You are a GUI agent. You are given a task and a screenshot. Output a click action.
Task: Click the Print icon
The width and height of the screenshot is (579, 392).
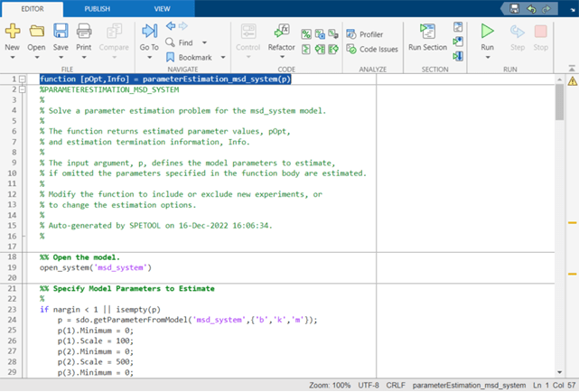point(84,32)
